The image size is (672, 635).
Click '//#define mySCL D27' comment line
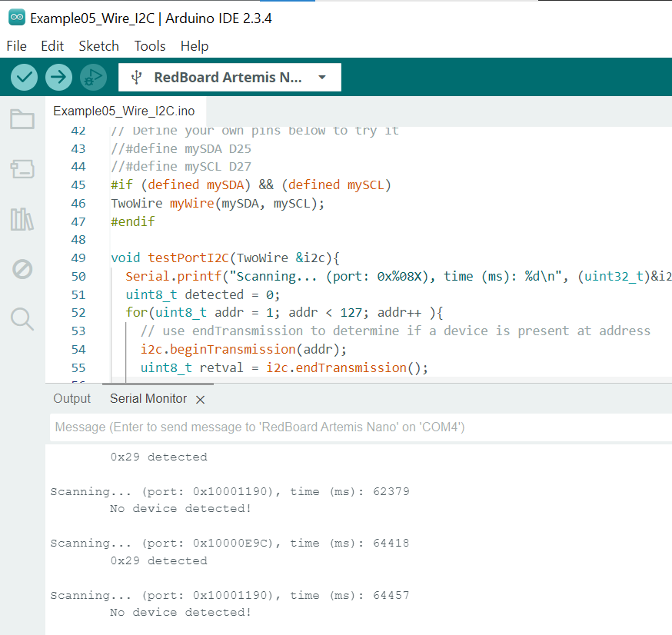click(x=181, y=167)
